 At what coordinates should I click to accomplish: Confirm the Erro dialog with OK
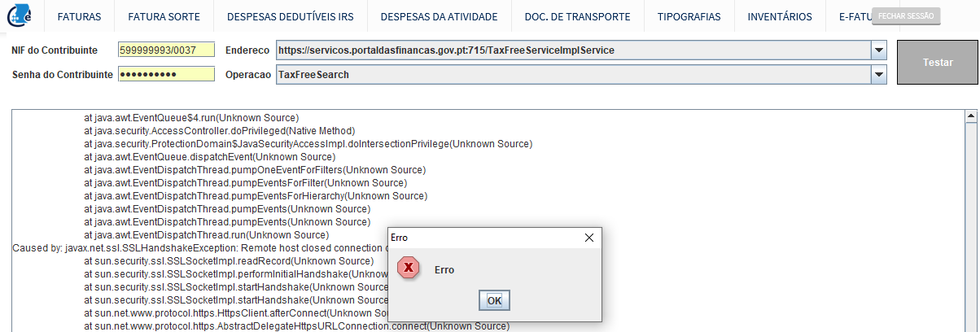(494, 300)
